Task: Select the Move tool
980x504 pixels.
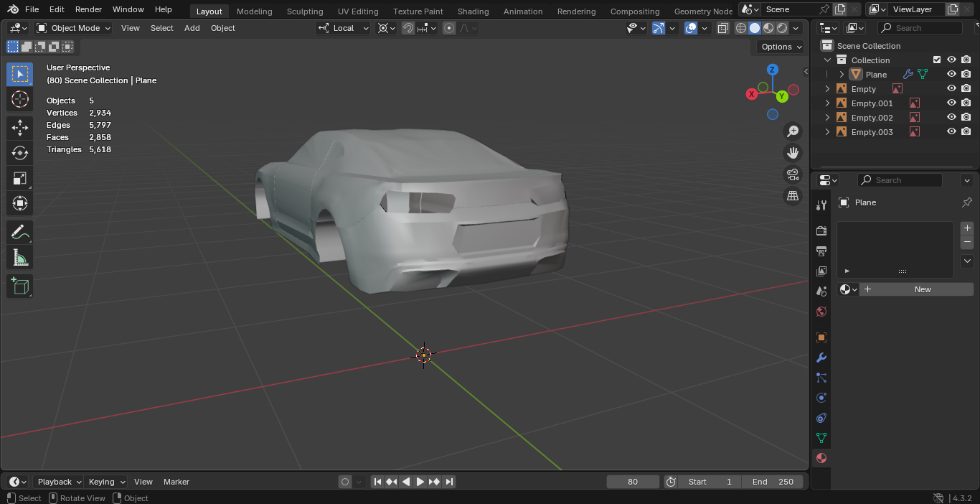Action: pyautogui.click(x=19, y=128)
